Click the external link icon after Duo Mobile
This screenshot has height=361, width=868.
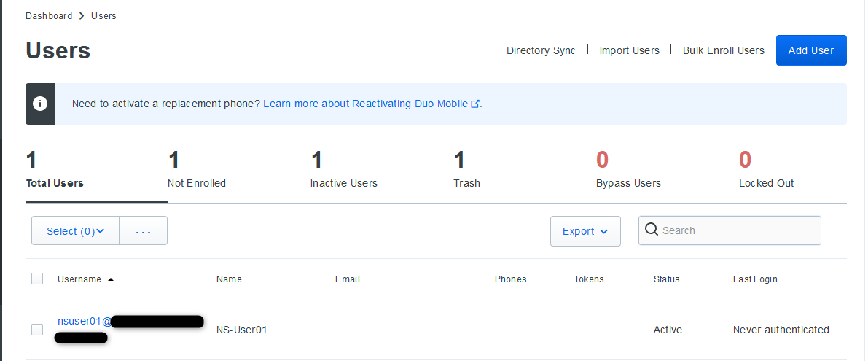pos(476,104)
